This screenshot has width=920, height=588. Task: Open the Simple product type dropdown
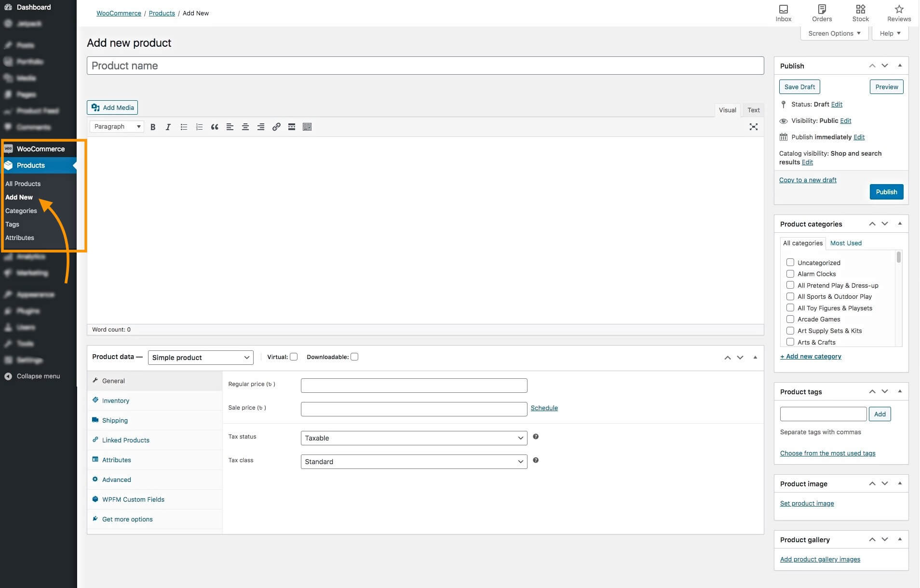[x=201, y=358]
